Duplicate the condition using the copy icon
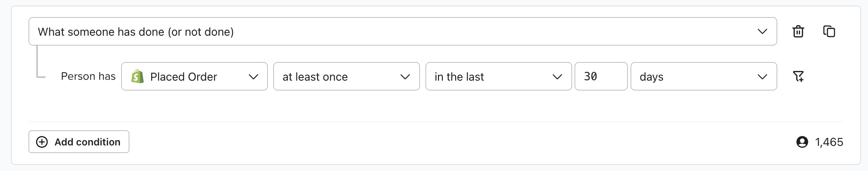 [829, 32]
